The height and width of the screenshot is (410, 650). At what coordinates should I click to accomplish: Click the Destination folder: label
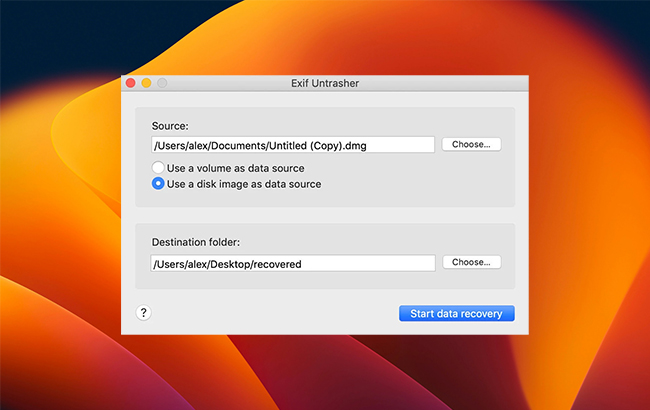[196, 242]
